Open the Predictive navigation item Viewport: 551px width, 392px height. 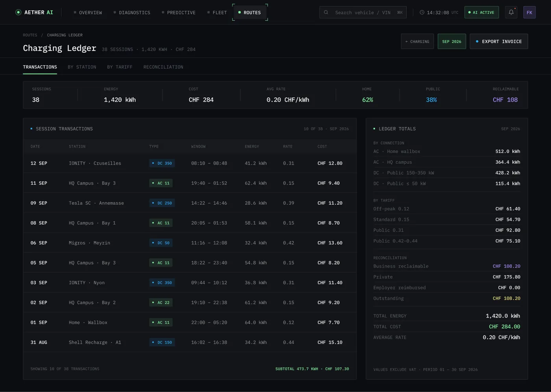tap(179, 13)
